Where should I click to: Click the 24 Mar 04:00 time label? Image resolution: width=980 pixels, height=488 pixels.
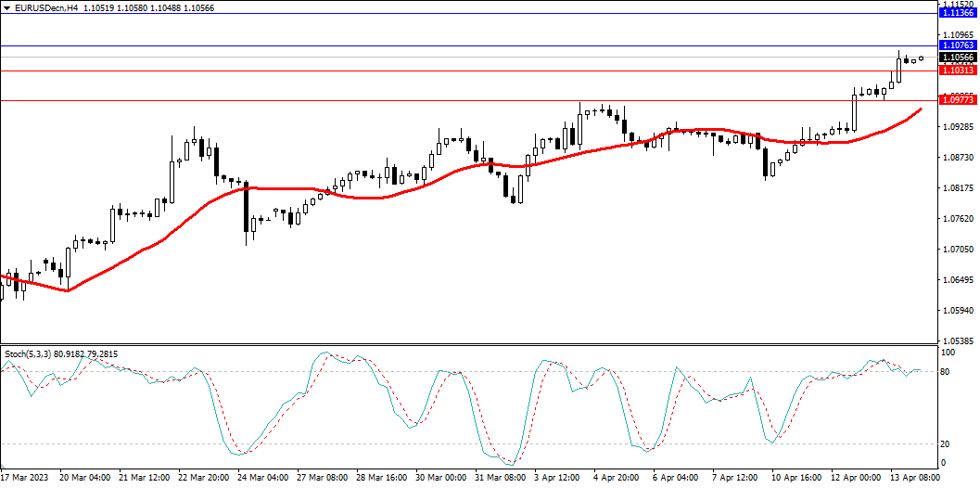click(263, 478)
